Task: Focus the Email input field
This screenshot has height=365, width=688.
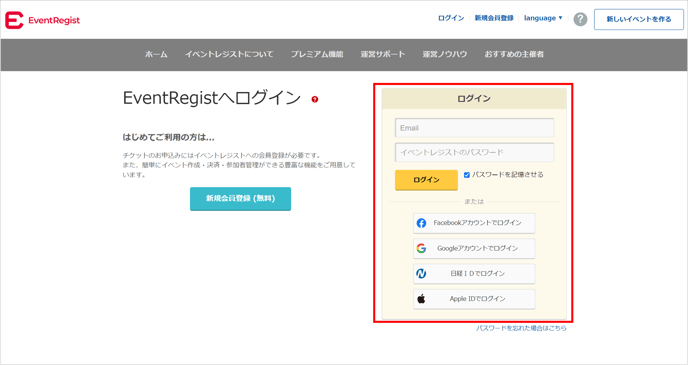Action: click(x=474, y=128)
